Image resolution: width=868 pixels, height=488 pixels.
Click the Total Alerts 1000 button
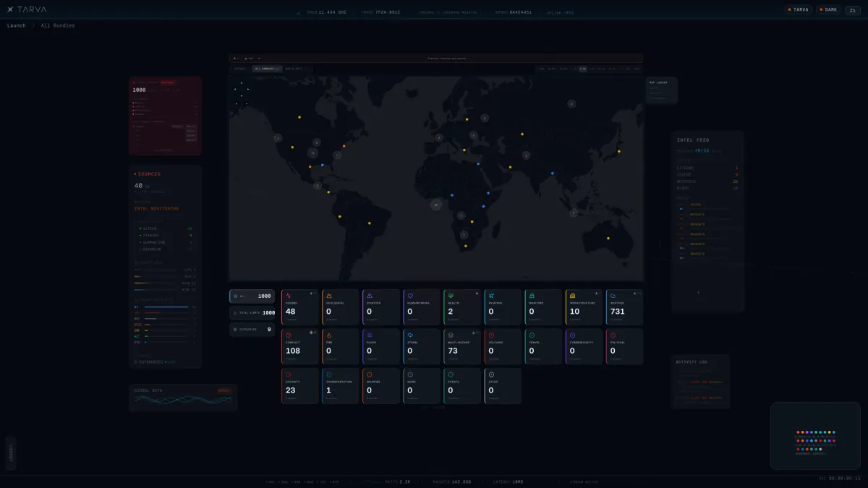[252, 312]
